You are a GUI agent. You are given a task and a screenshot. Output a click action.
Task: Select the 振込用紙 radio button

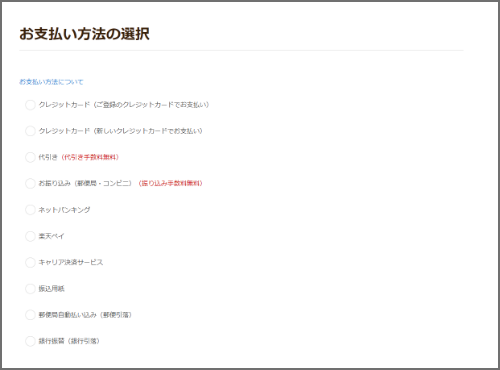click(x=30, y=289)
